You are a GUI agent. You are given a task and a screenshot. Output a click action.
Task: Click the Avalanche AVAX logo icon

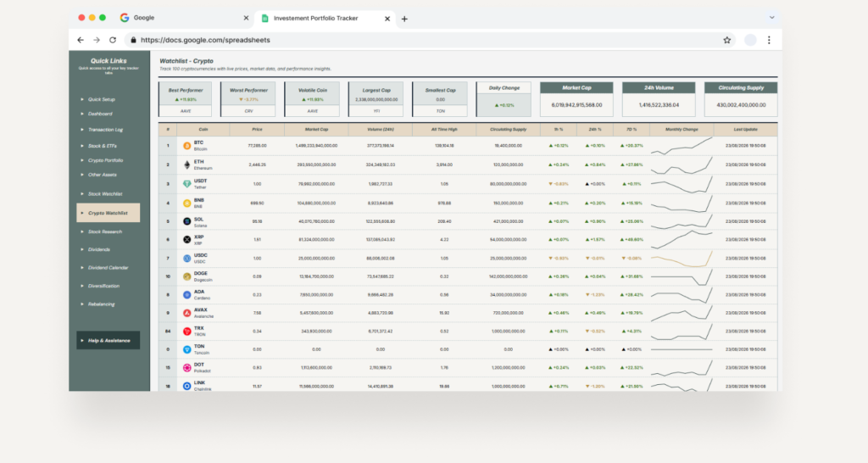(x=187, y=313)
